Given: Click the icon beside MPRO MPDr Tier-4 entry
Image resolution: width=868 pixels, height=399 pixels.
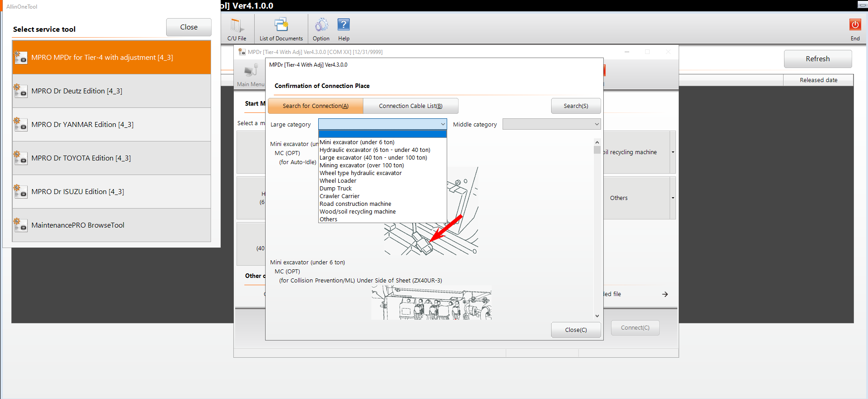Looking at the screenshot, I should pyautogui.click(x=20, y=58).
